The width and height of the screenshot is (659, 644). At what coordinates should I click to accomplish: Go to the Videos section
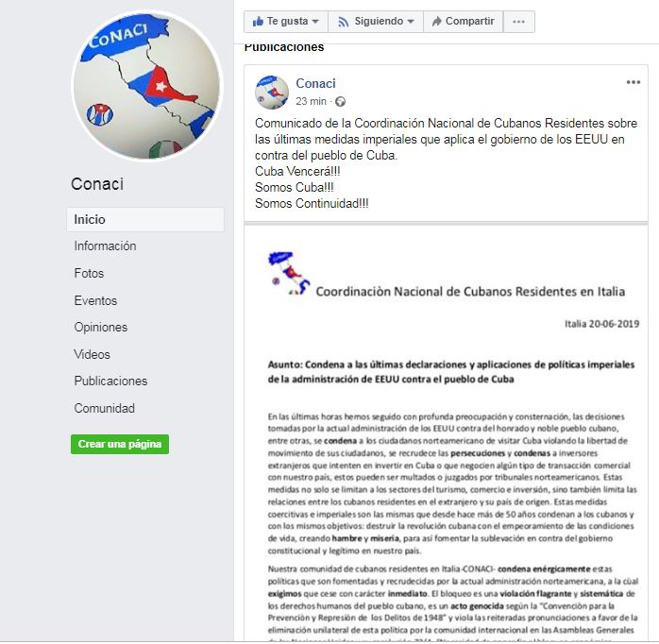92,354
